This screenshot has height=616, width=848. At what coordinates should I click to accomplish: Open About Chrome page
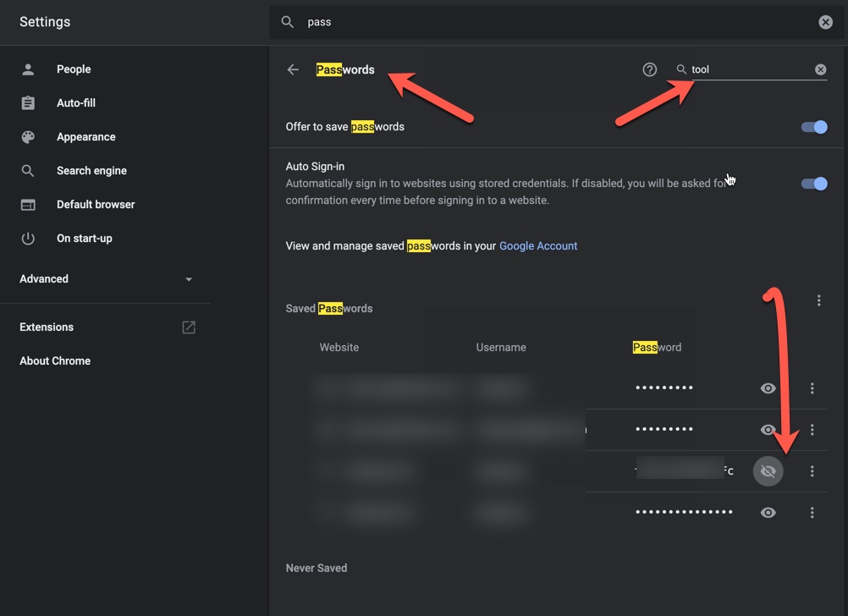[x=55, y=360]
